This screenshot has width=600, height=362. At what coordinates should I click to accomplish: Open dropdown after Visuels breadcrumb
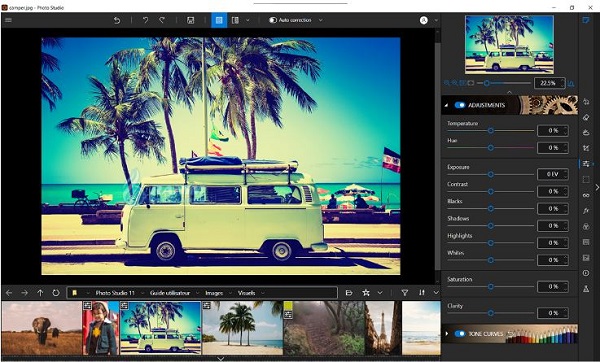[x=263, y=293]
